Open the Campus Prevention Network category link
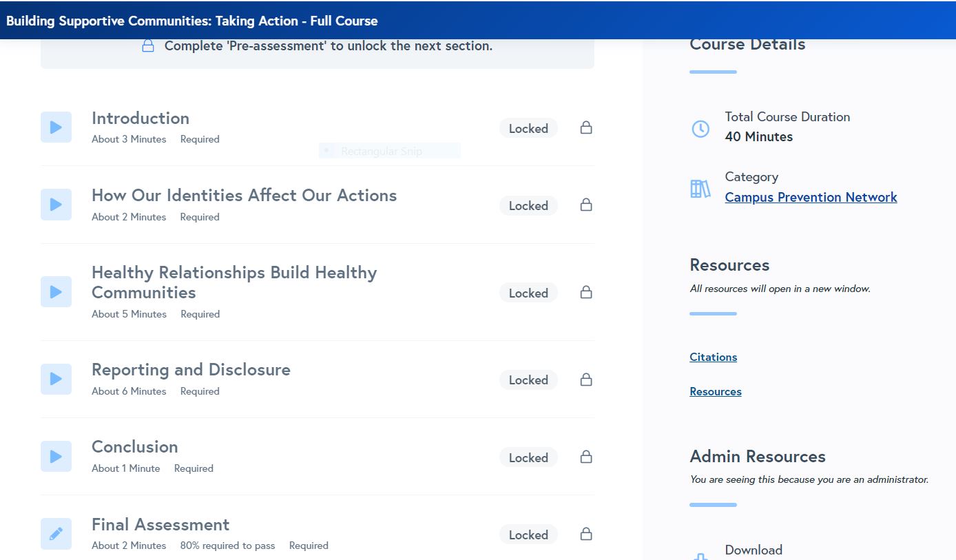 point(811,198)
